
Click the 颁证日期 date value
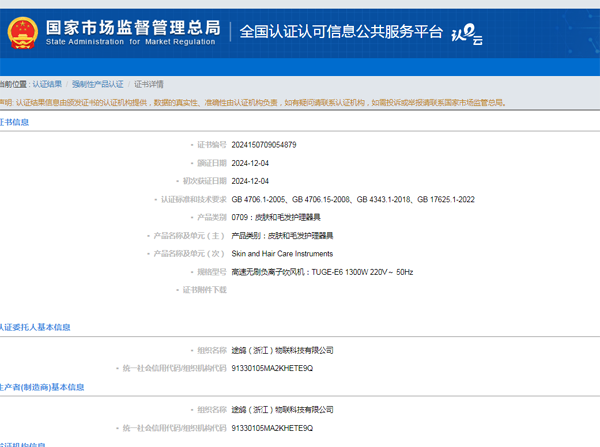(x=250, y=163)
